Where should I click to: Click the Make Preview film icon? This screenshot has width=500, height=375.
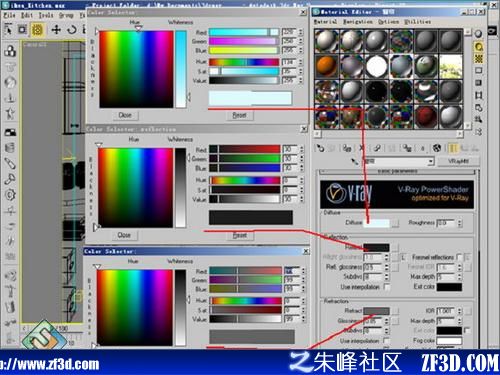[479, 95]
